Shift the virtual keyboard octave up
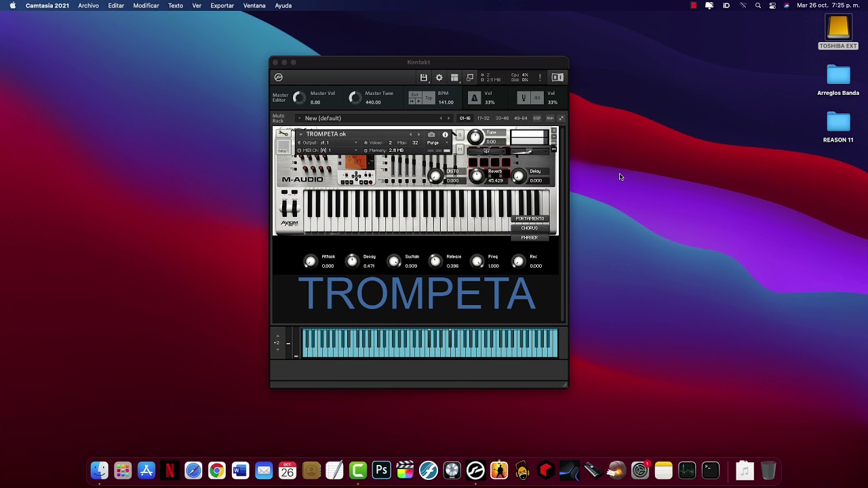Screen dimensions: 868x488 point(277,337)
